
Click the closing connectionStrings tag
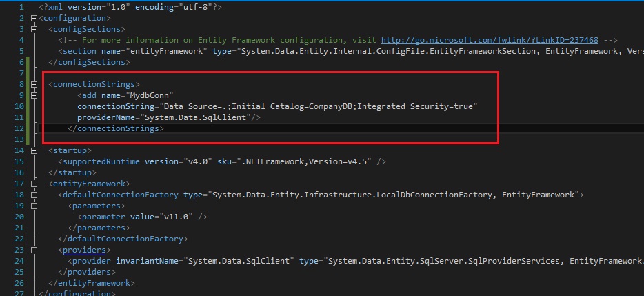point(116,128)
